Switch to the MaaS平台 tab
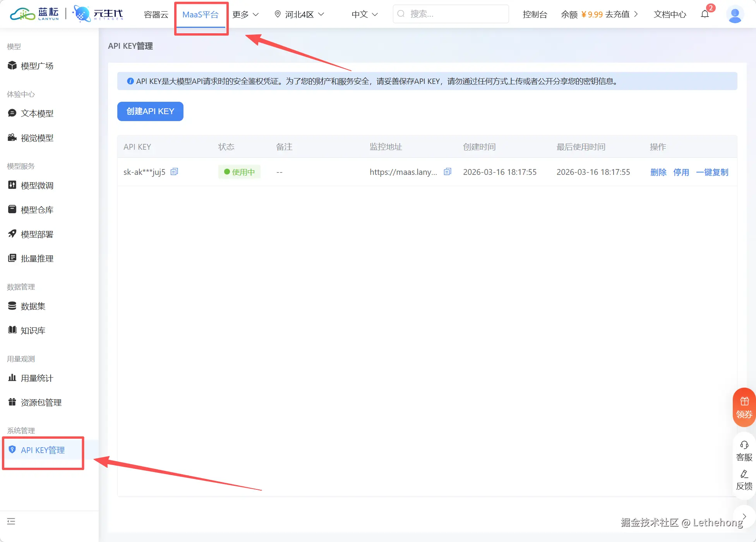The width and height of the screenshot is (756, 542). [x=201, y=15]
